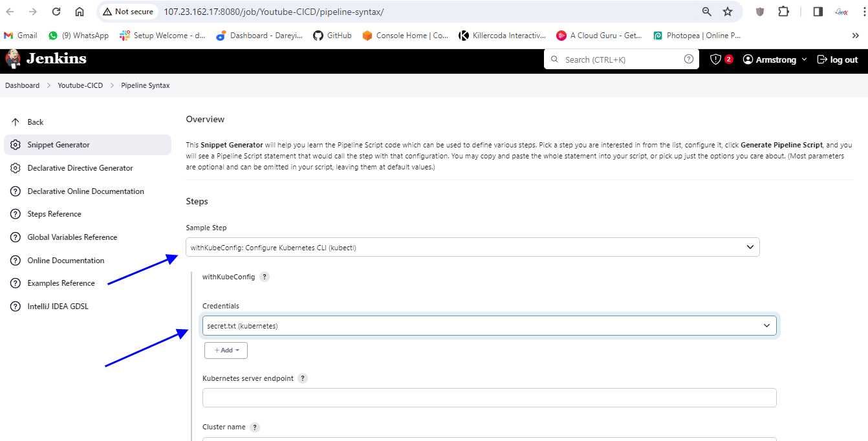This screenshot has width=868, height=441.
Task: Click the log out link
Action: [838, 59]
